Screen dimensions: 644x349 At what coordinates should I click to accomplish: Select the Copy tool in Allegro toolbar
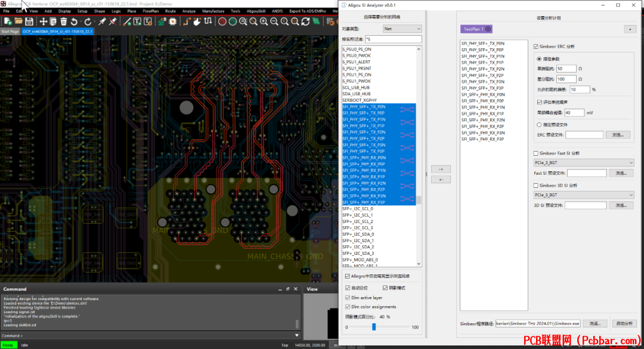tap(53, 21)
